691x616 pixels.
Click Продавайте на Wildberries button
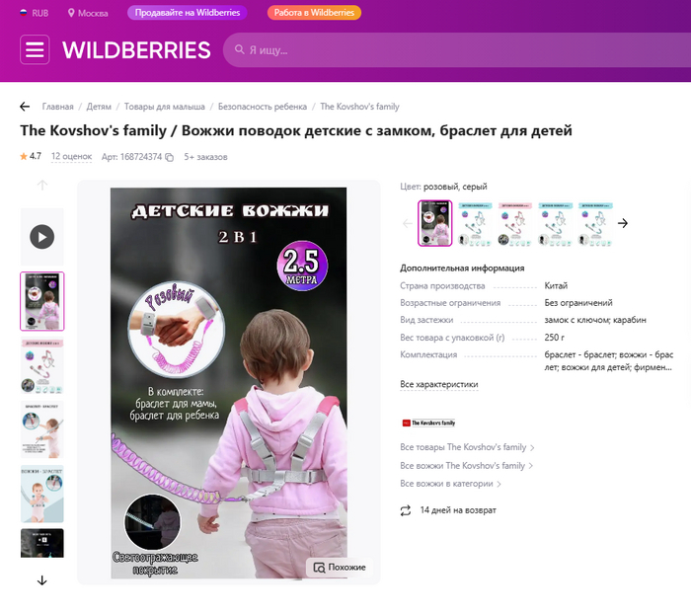[188, 13]
